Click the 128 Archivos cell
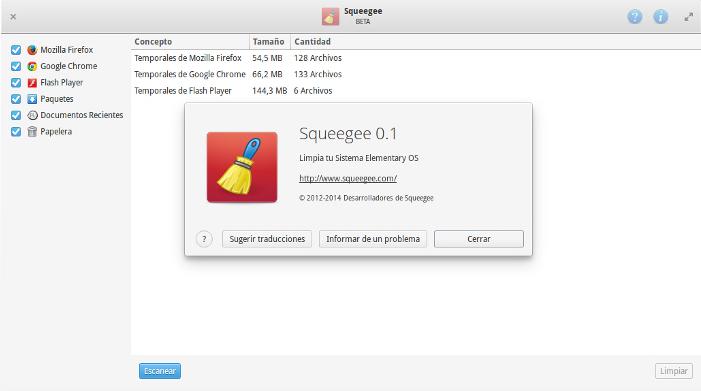Image resolution: width=701 pixels, height=391 pixels. click(x=318, y=58)
